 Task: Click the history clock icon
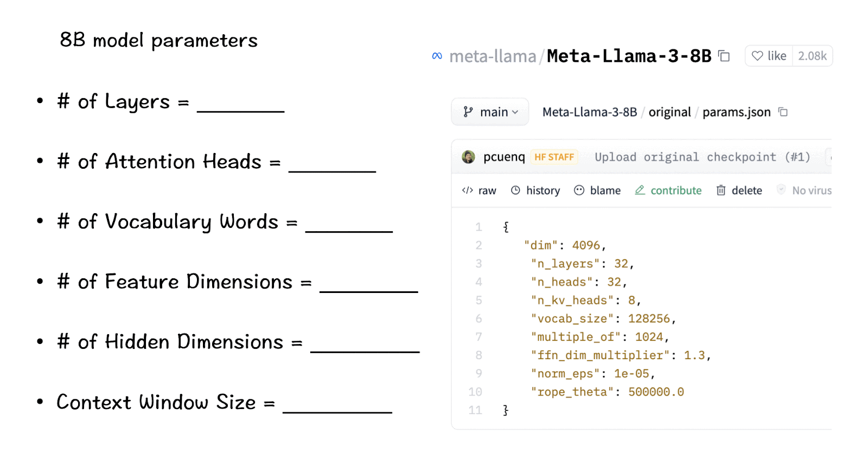click(x=515, y=190)
